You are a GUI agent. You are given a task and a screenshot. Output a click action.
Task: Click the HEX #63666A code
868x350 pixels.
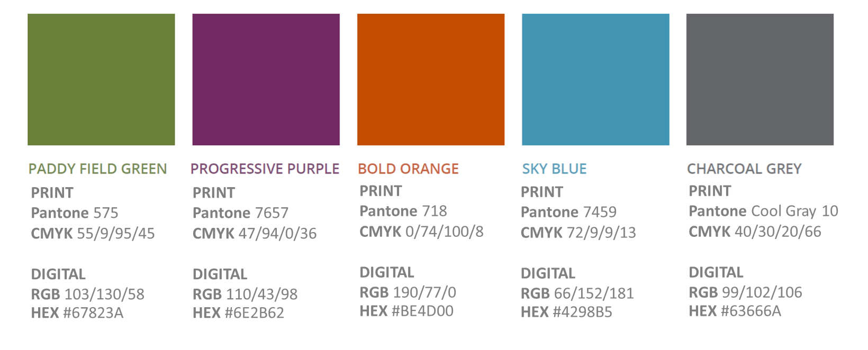pyautogui.click(x=735, y=311)
